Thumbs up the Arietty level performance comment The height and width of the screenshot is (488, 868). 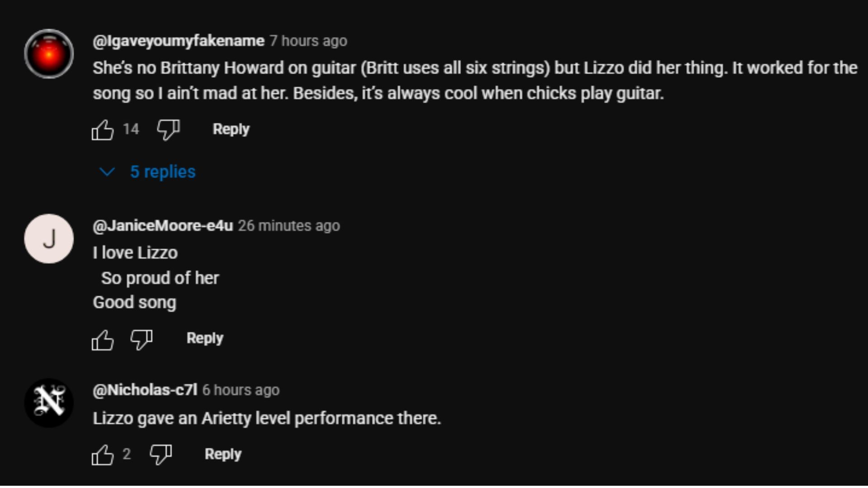click(103, 455)
